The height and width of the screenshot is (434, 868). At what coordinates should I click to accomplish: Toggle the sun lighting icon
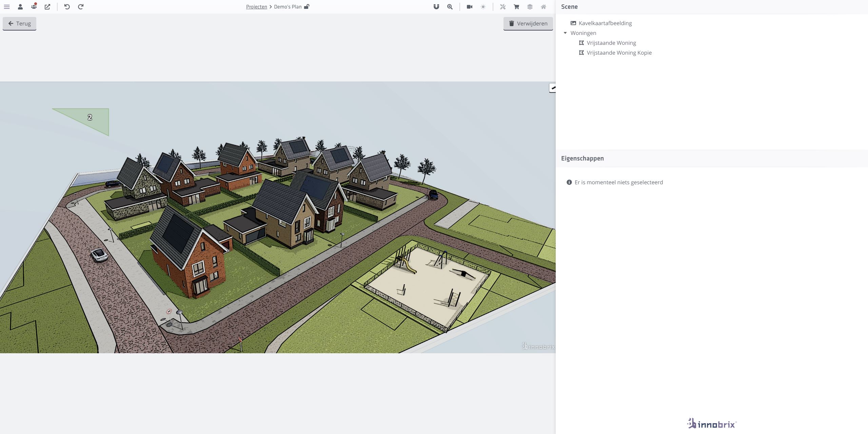tap(483, 7)
